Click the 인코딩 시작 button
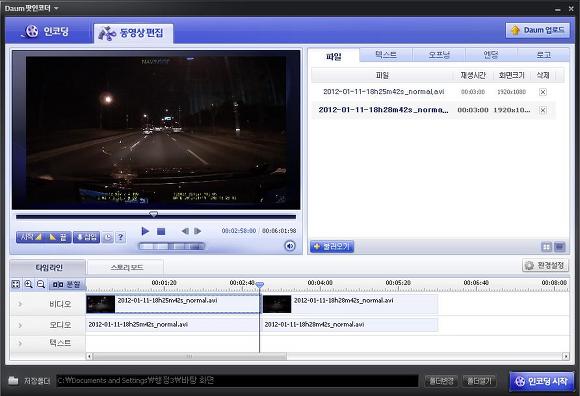Image resolution: width=580 pixels, height=396 pixels. [x=542, y=381]
